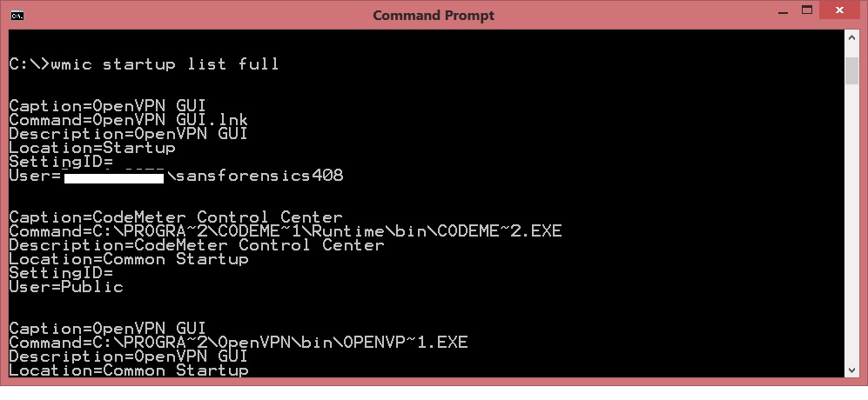Click the Command Prompt title text
This screenshot has height=400, width=868.
click(434, 15)
